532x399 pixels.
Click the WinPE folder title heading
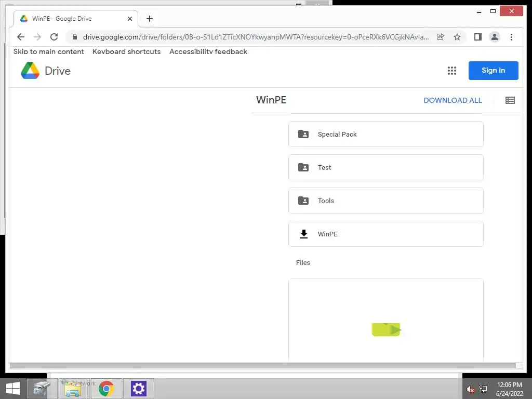[x=271, y=100]
